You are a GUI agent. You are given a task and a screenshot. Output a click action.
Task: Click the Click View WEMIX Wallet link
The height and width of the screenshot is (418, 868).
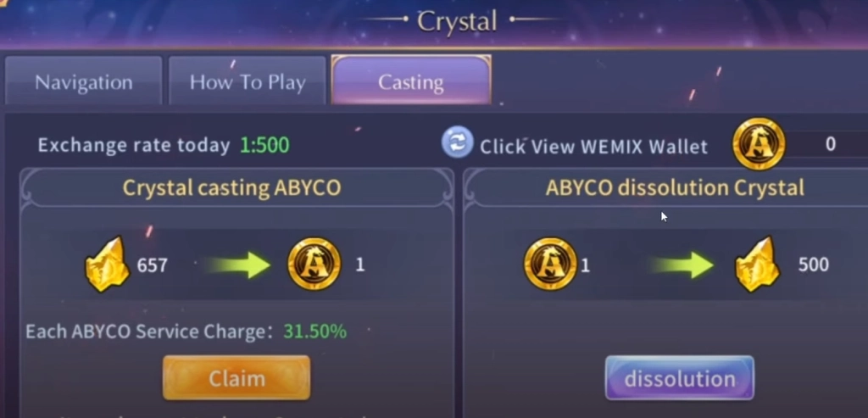point(593,147)
